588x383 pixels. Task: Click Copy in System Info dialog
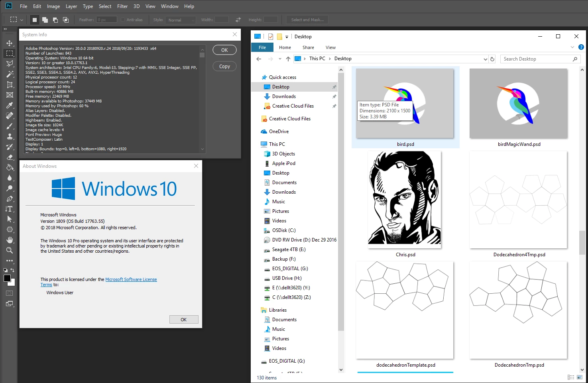tap(224, 66)
